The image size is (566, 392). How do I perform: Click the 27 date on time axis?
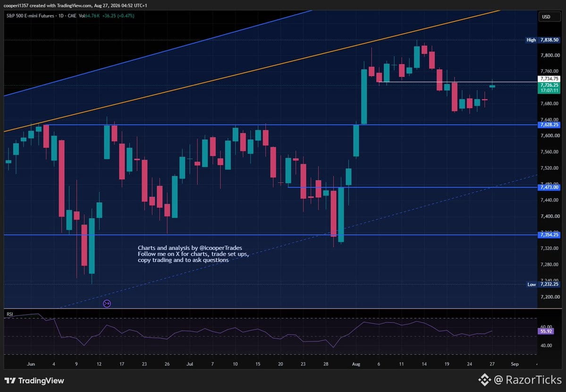coord(492,364)
